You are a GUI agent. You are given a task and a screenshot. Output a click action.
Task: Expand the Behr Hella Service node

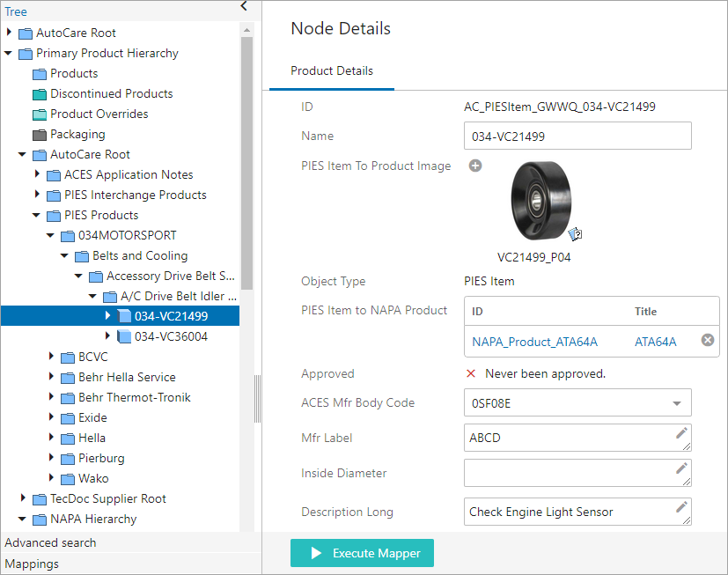[x=50, y=376]
